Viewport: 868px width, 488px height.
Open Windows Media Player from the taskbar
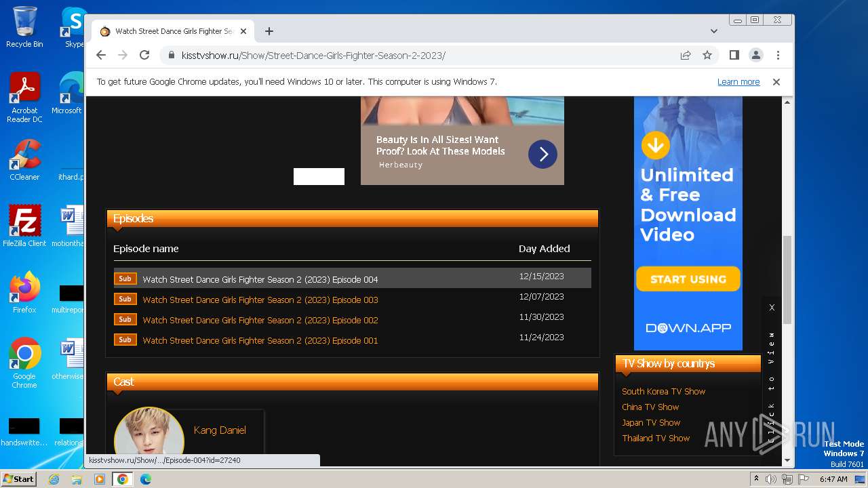point(100,479)
